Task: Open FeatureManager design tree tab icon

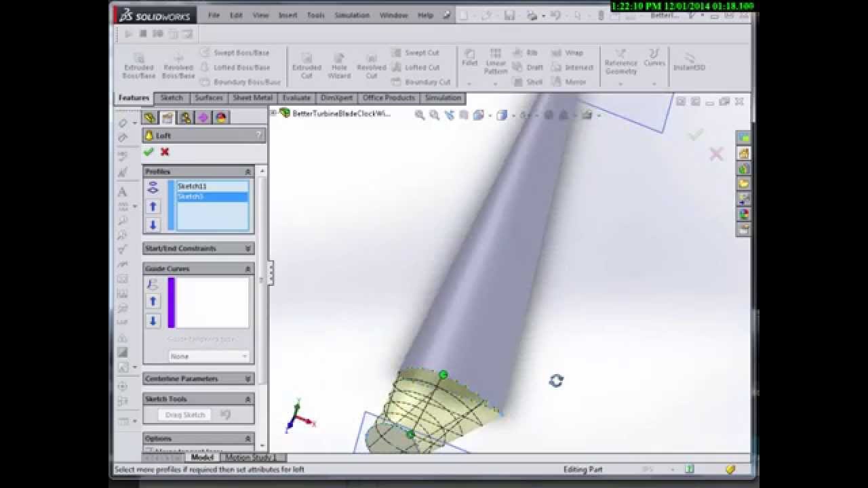Action: tap(150, 118)
